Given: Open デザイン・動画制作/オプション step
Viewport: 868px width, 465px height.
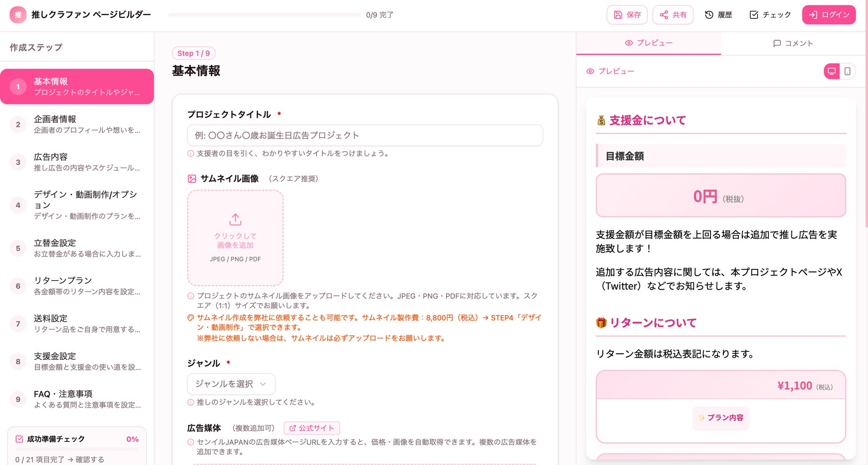Looking at the screenshot, I should 77,205.
